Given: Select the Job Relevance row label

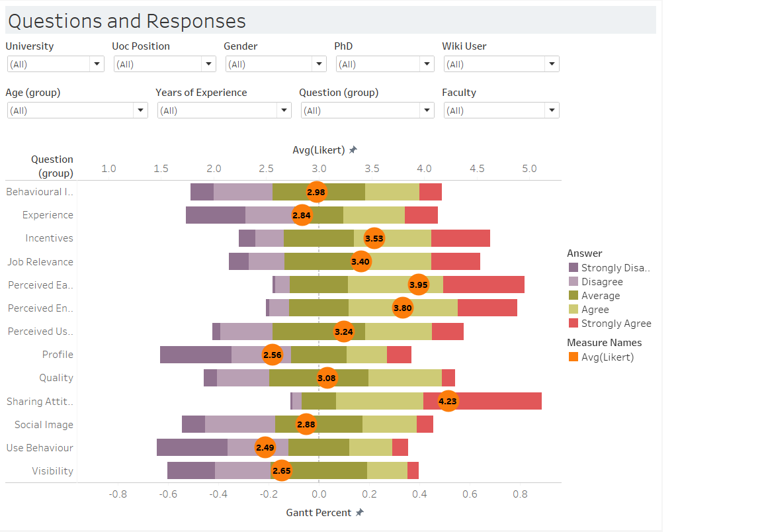Looking at the screenshot, I should tap(40, 261).
